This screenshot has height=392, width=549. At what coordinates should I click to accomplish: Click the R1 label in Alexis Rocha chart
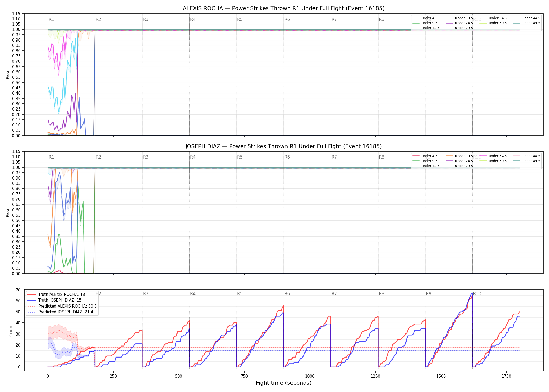51,19
